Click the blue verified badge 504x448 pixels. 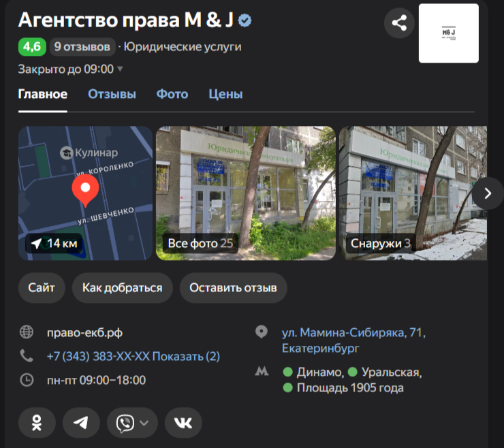click(245, 21)
